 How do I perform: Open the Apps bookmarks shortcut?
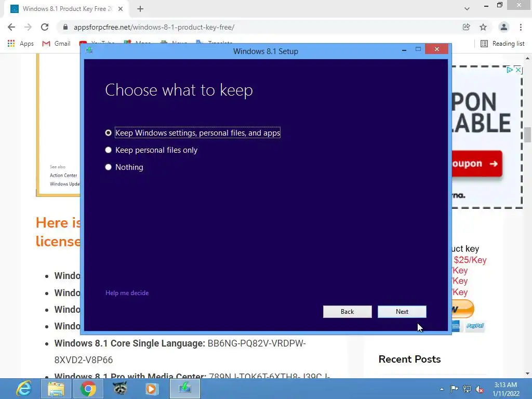pyautogui.click(x=21, y=44)
